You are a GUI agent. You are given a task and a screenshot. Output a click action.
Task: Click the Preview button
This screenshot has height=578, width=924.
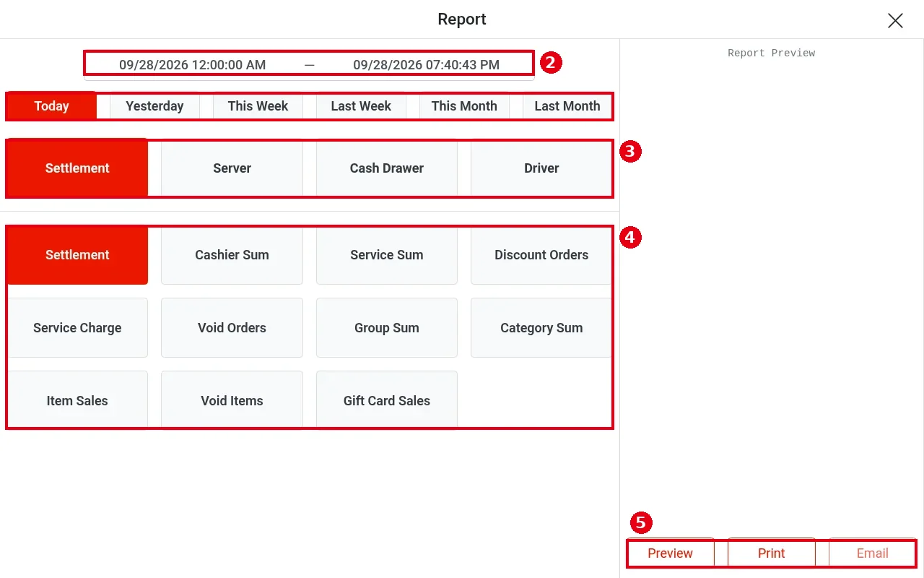point(670,553)
